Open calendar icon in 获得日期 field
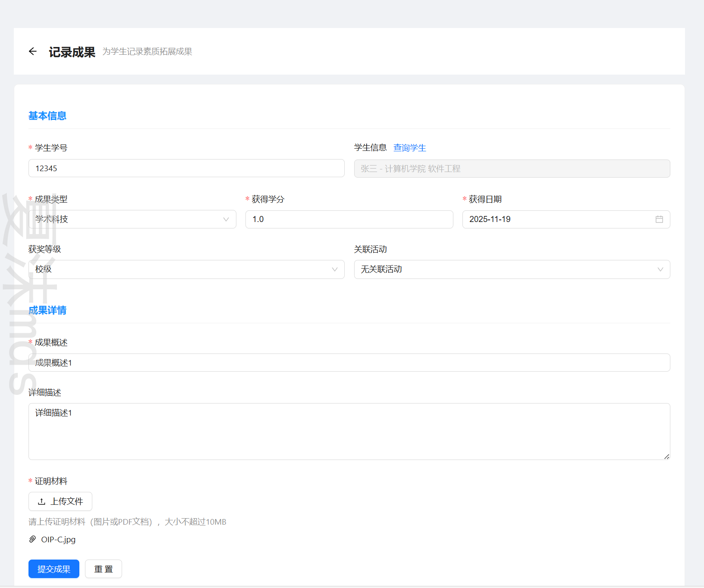The image size is (704, 588). (x=659, y=219)
